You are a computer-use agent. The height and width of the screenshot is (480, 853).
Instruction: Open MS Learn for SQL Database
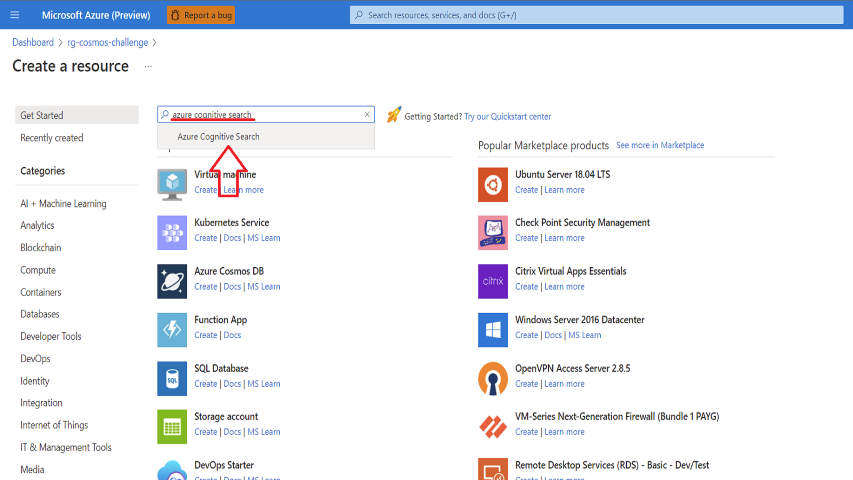tap(264, 384)
